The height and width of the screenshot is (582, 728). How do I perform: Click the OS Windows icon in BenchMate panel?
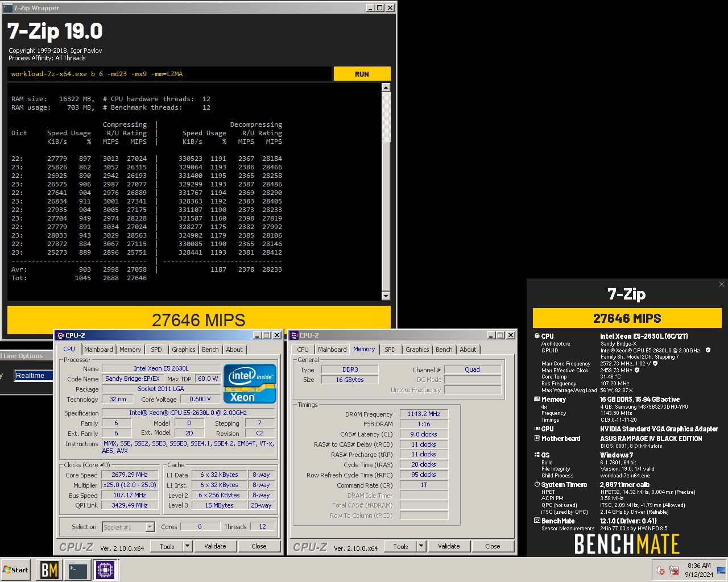point(537,455)
